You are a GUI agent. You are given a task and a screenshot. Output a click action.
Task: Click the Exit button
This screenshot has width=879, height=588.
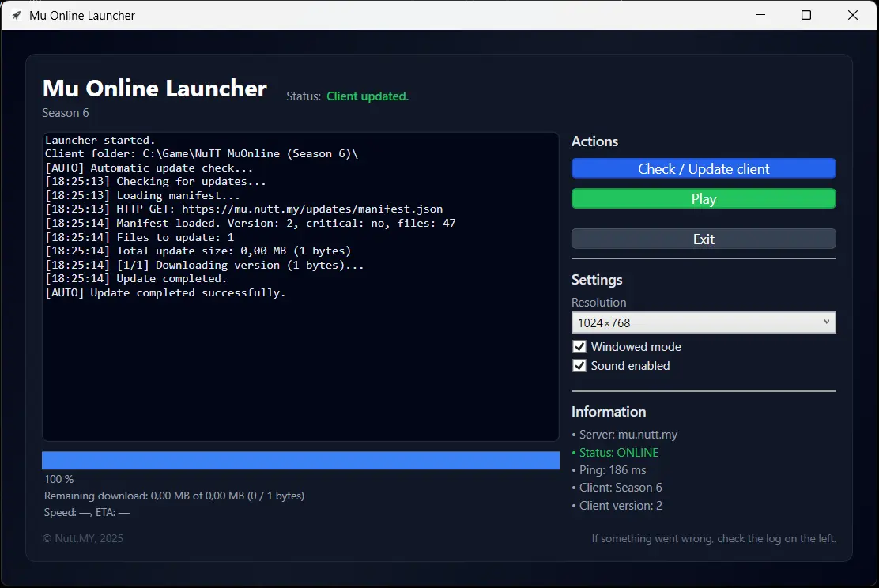[704, 239]
